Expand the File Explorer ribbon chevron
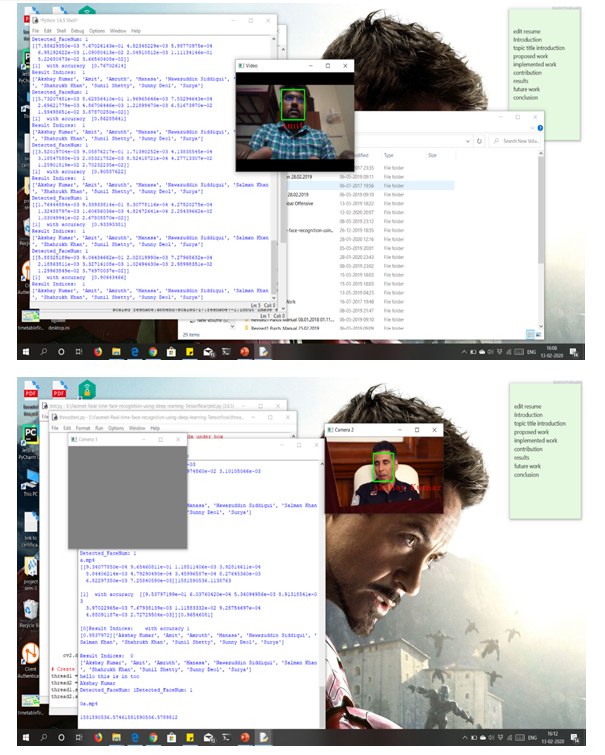The image size is (605, 755). (532, 128)
